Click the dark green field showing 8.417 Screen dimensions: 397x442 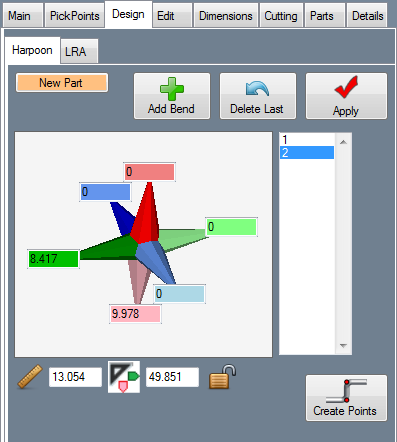[x=53, y=259]
